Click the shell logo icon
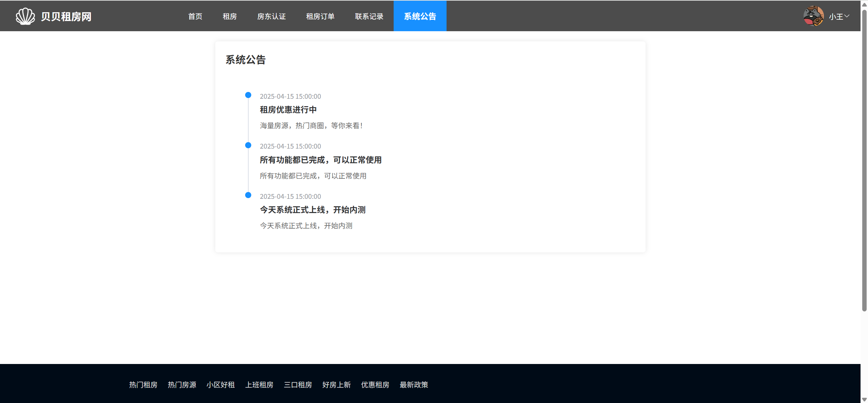Screen dimensions: 868x403 click(x=25, y=16)
